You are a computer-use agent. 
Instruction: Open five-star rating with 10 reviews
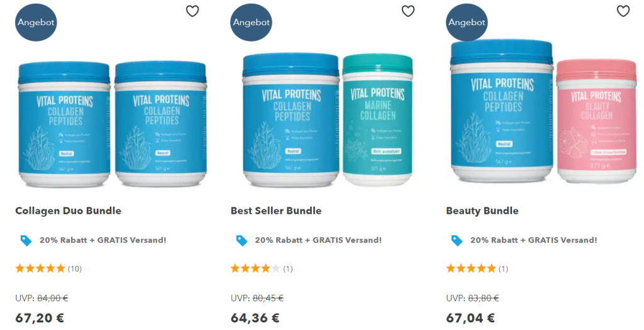[48, 269]
